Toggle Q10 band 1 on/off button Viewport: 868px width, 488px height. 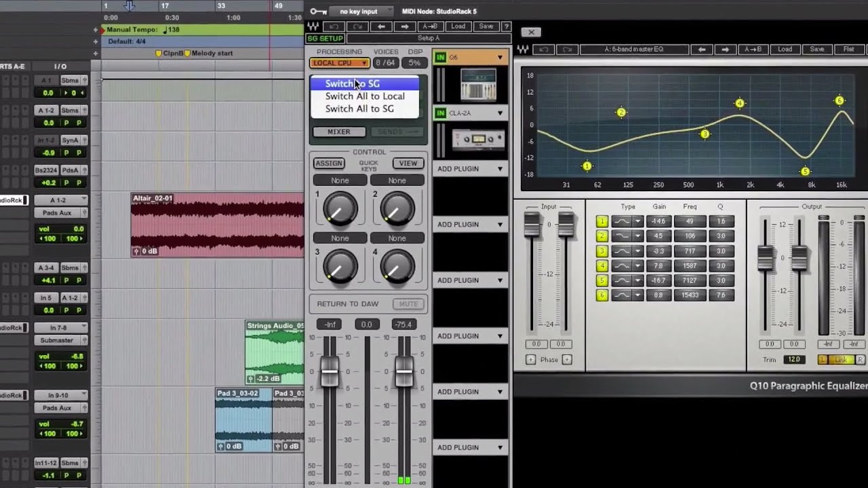tap(601, 221)
